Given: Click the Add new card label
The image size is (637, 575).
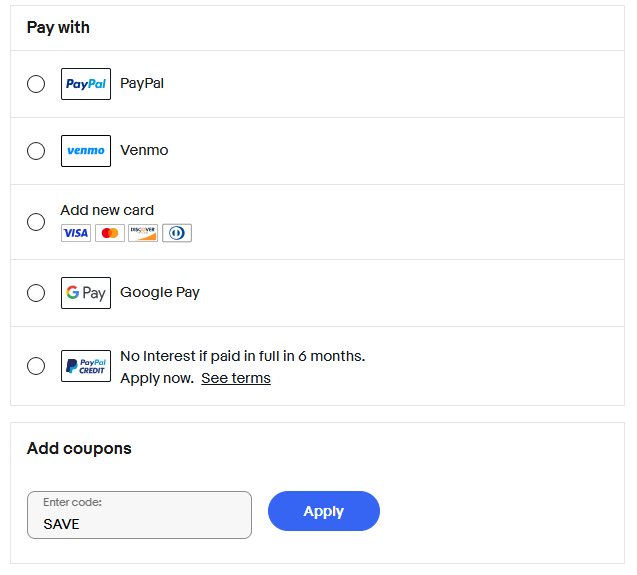Looking at the screenshot, I should tap(107, 210).
